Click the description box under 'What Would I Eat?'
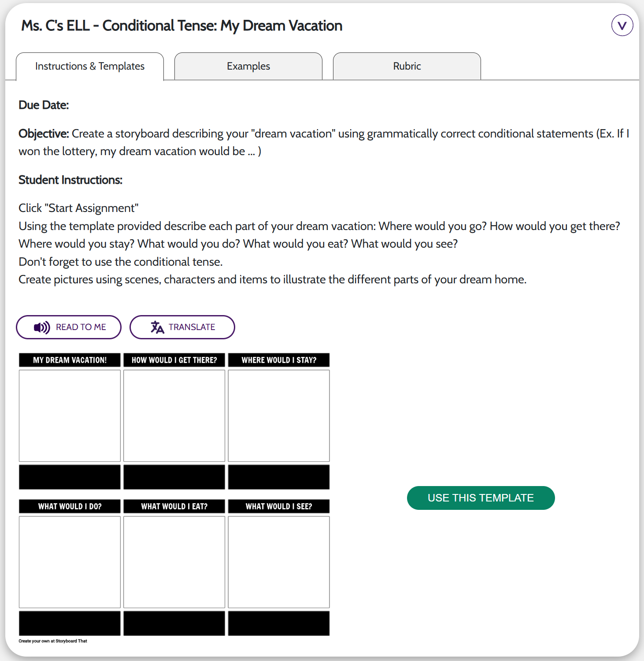Image resolution: width=644 pixels, height=661 pixels. coord(174,623)
